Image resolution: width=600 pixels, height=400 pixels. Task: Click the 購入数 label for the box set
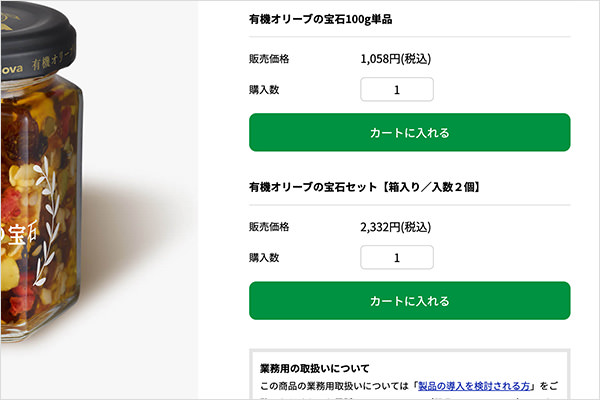coord(264,258)
